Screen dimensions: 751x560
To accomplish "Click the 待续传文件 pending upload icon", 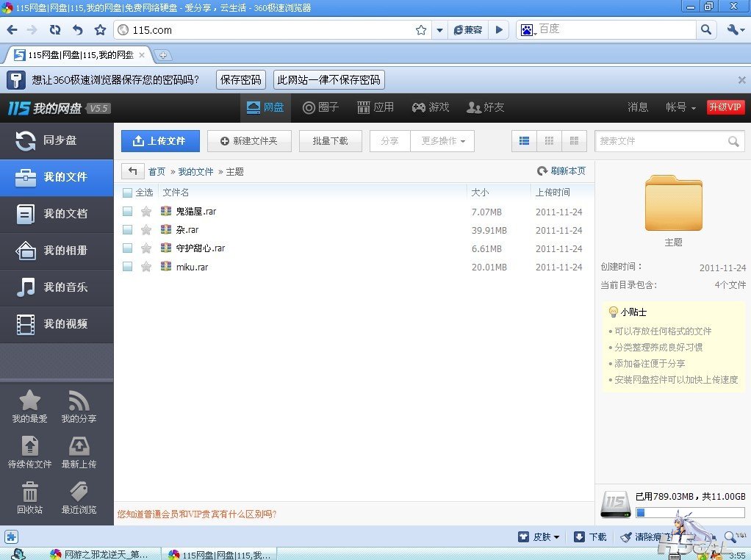I will click(x=29, y=447).
